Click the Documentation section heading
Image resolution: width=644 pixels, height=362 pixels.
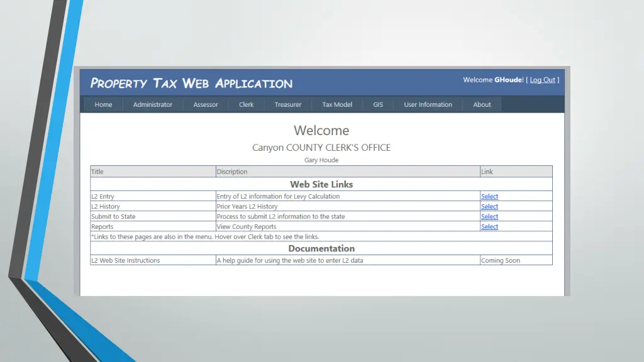[321, 248]
